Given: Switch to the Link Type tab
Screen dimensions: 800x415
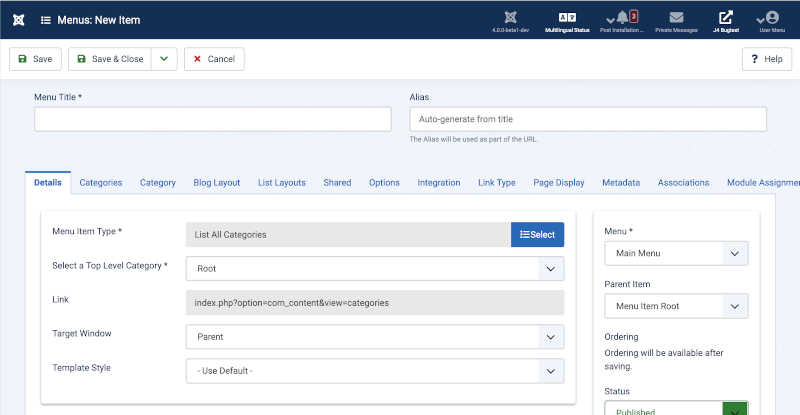Looking at the screenshot, I should (x=497, y=183).
